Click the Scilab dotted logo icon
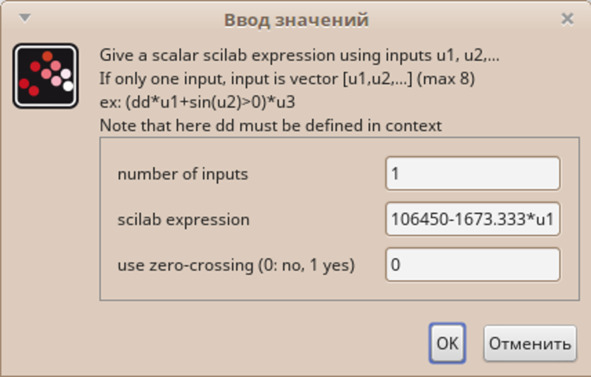Screen dimensions: 591x377 click(x=46, y=76)
